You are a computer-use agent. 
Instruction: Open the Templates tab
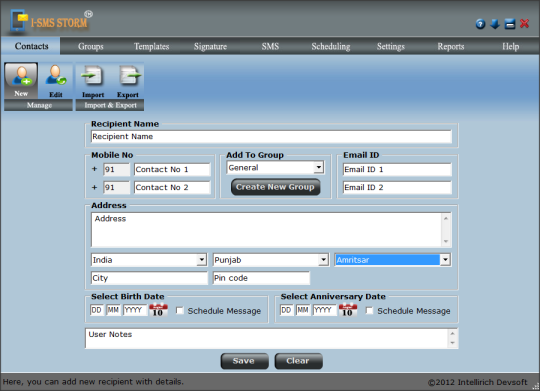click(x=152, y=46)
